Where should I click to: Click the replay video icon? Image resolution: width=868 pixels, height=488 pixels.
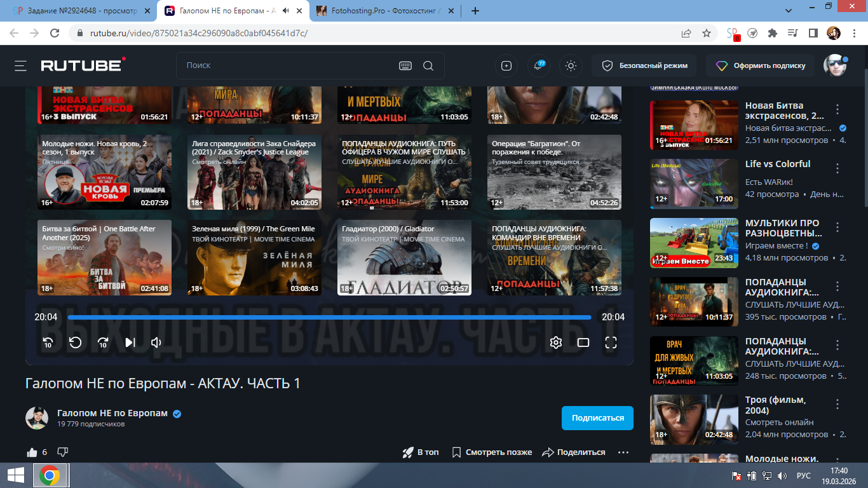pos(75,343)
